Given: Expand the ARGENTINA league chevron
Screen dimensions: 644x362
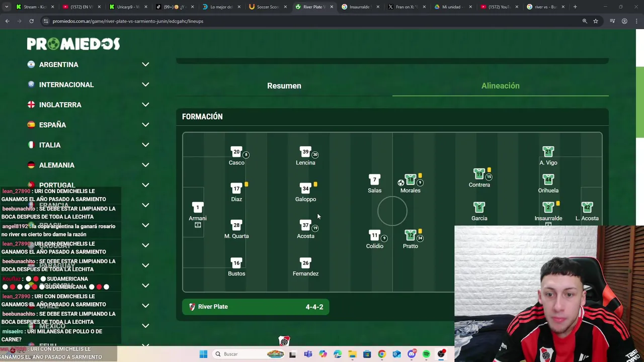Looking at the screenshot, I should (x=145, y=64).
